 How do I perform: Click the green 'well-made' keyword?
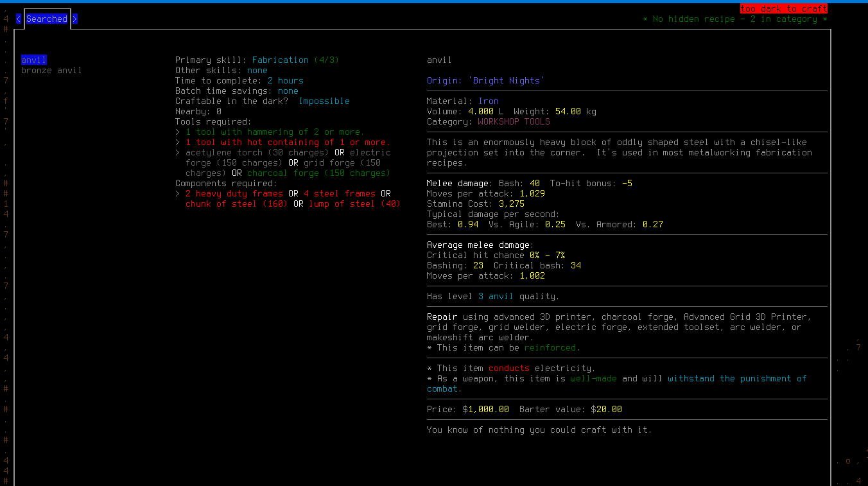point(594,379)
